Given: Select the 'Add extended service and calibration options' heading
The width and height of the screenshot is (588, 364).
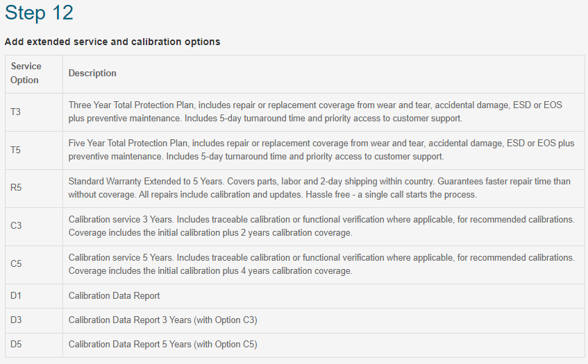Looking at the screenshot, I should pyautogui.click(x=112, y=42).
